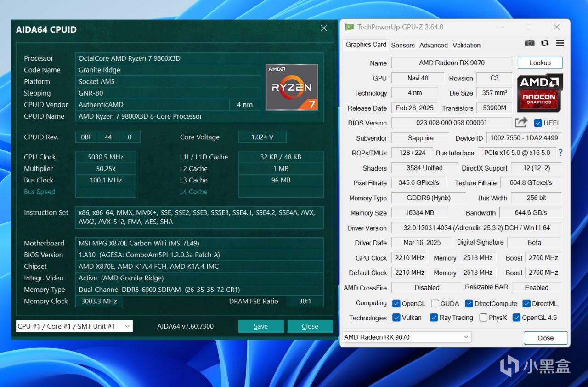Switch to the Advanced tab
Image resolution: width=588 pixels, height=387 pixels.
pyautogui.click(x=433, y=45)
